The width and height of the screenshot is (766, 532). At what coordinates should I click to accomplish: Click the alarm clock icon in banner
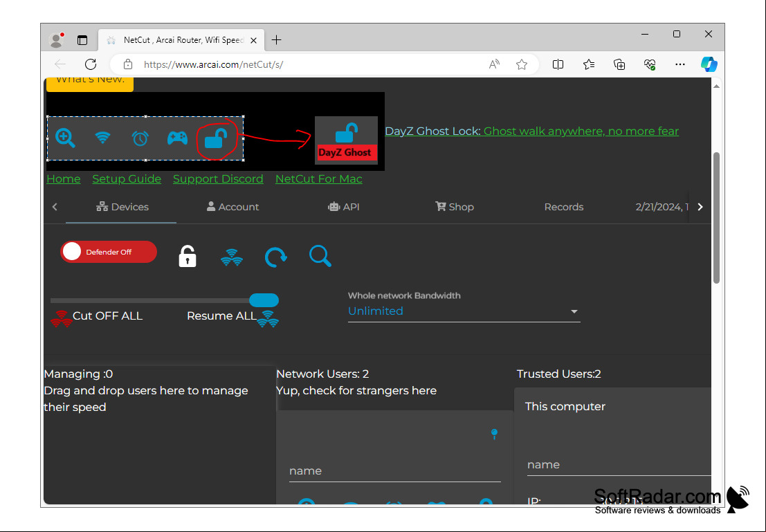(x=140, y=138)
